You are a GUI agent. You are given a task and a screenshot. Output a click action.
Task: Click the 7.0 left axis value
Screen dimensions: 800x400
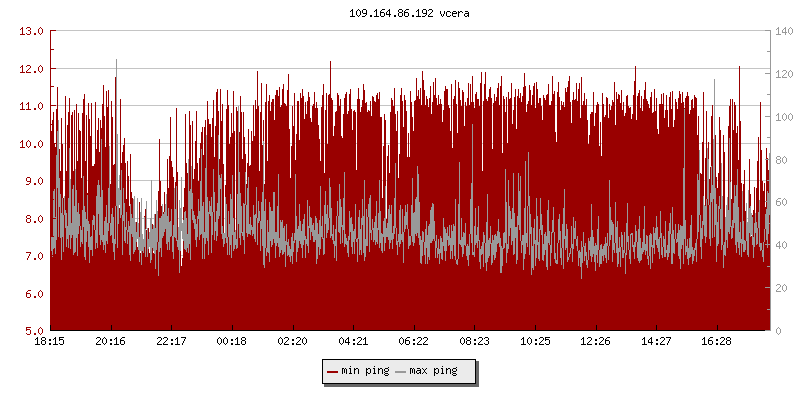tap(32, 256)
